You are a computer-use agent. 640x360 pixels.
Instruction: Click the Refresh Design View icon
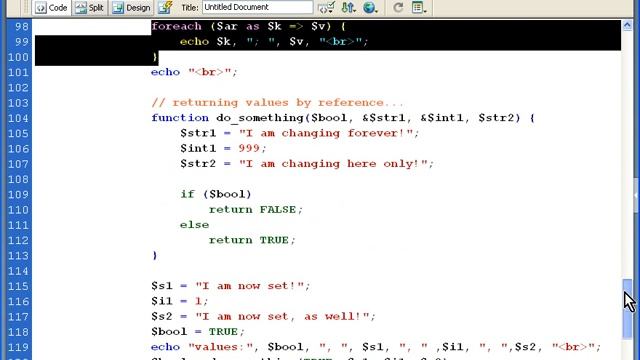click(398, 7)
